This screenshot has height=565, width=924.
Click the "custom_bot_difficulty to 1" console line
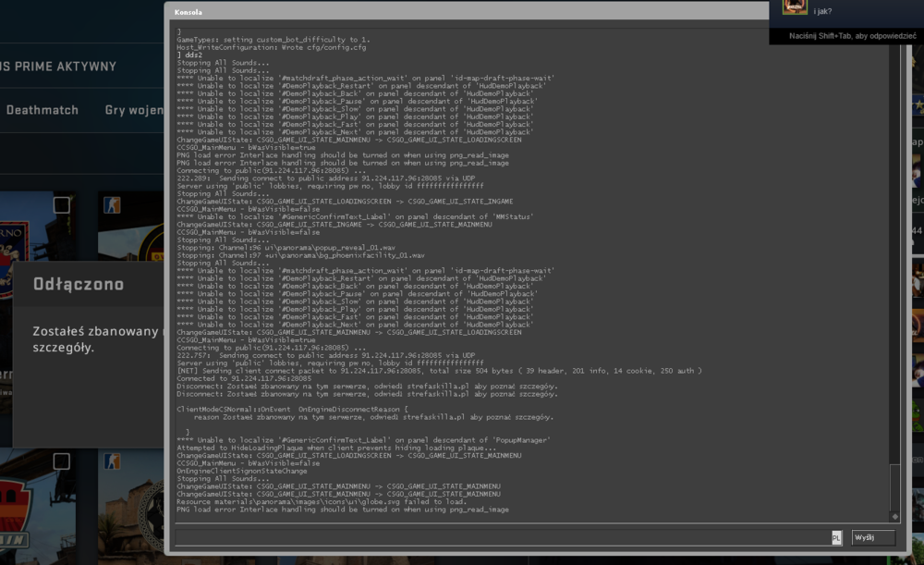274,40
